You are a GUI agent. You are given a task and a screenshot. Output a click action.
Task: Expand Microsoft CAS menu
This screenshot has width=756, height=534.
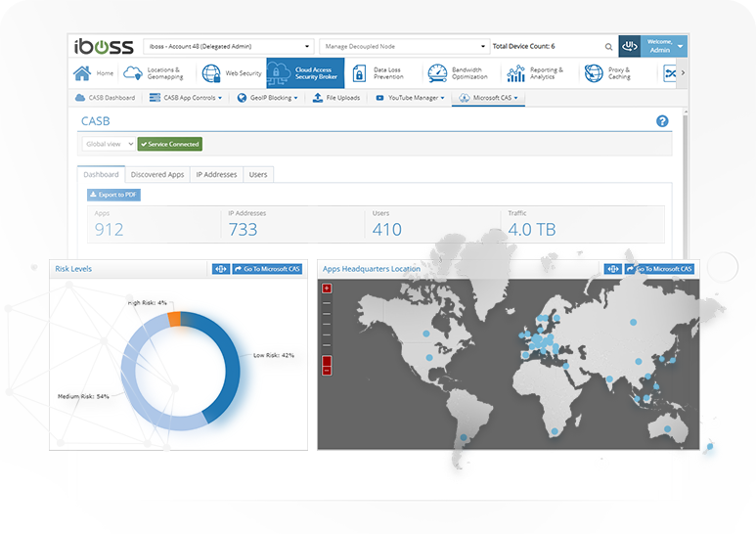(488, 98)
